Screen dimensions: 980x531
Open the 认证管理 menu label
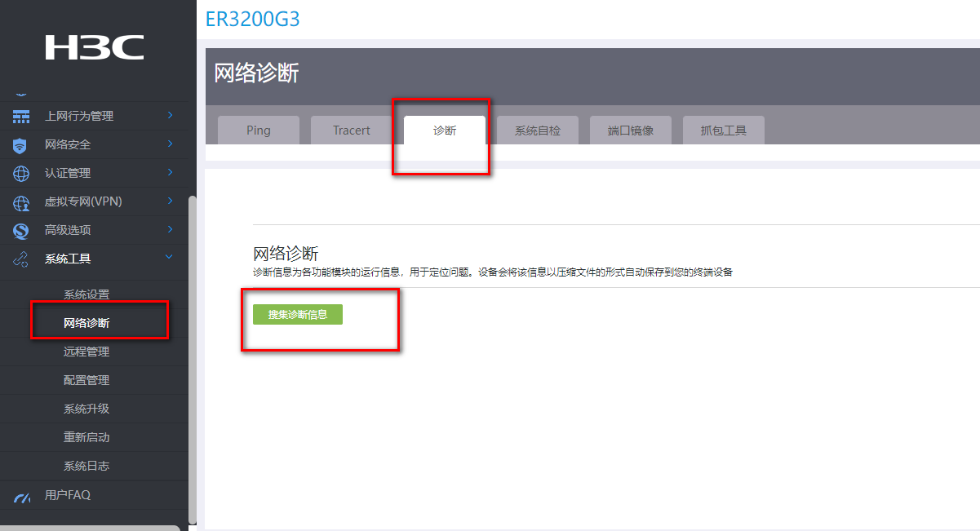click(68, 173)
